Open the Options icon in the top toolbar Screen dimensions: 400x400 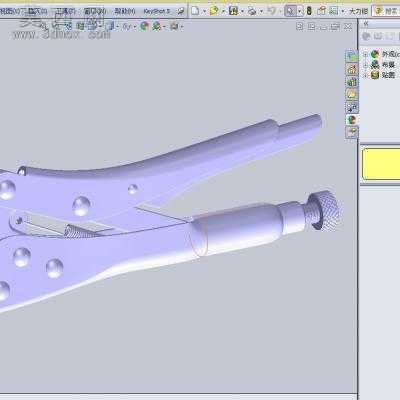334,11
